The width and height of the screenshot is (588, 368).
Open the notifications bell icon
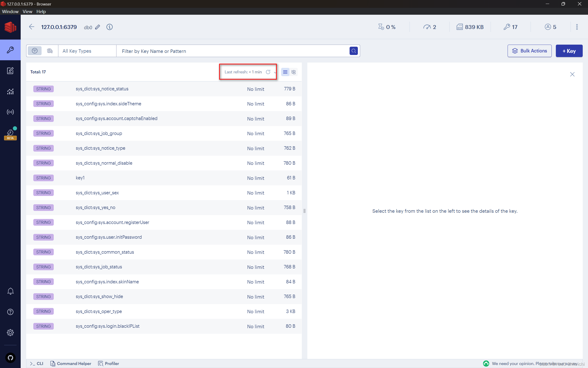(10, 291)
